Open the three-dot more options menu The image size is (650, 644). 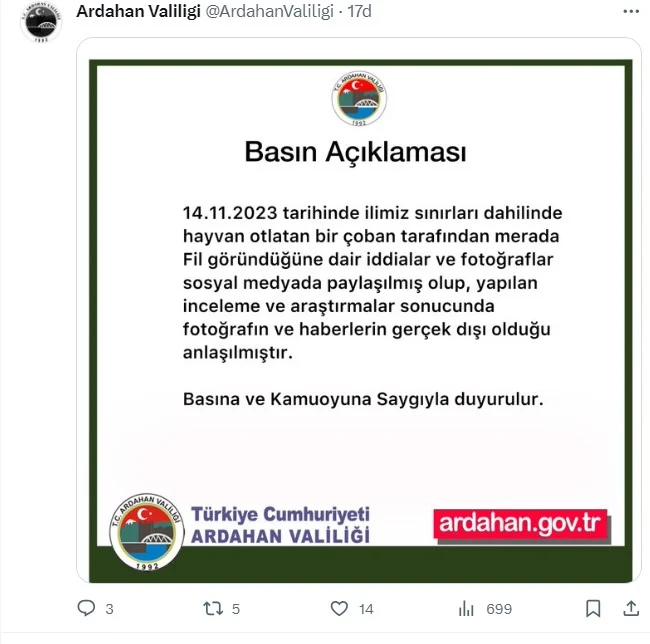pos(631,12)
